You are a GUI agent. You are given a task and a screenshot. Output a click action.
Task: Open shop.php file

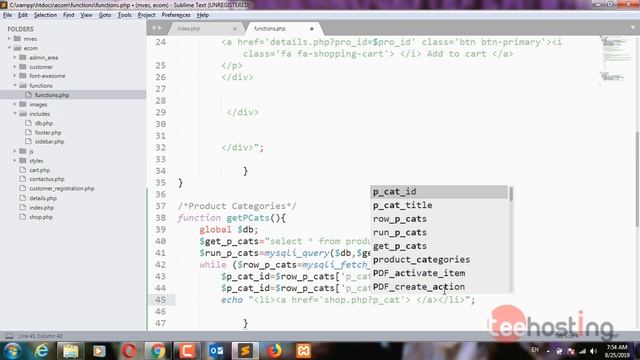[x=41, y=217]
